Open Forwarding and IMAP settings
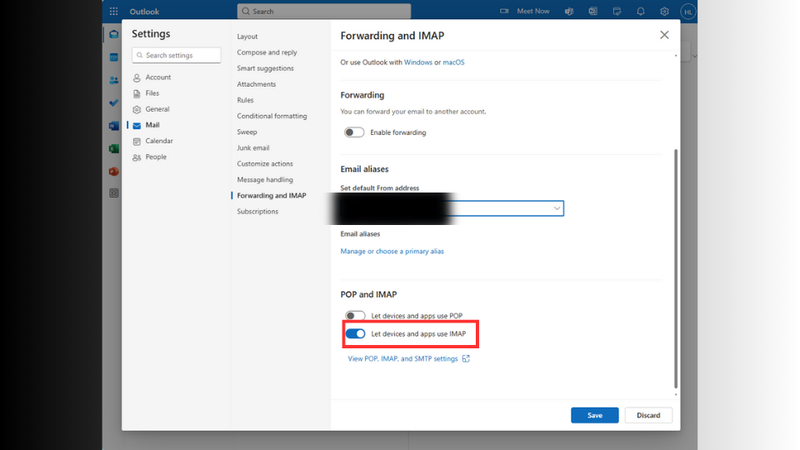This screenshot has height=450, width=800. (271, 195)
